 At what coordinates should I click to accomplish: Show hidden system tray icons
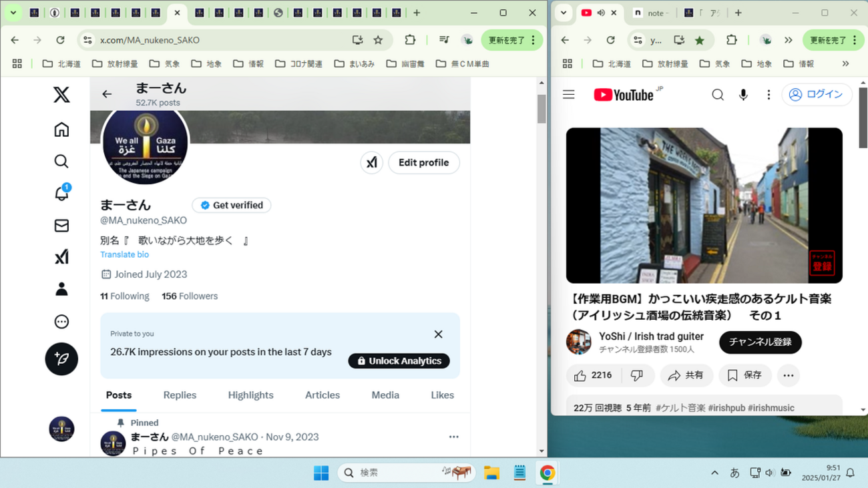[x=714, y=473]
